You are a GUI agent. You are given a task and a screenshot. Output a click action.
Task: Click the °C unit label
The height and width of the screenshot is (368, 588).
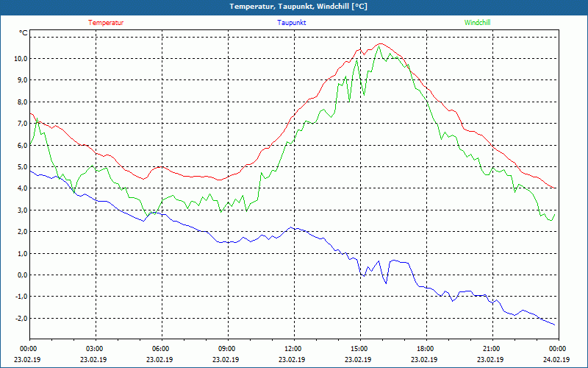tap(24, 33)
